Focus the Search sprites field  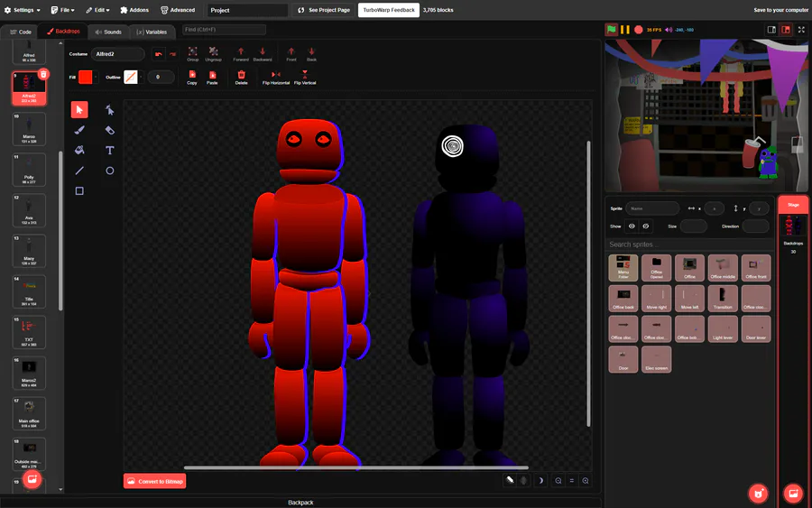point(688,245)
